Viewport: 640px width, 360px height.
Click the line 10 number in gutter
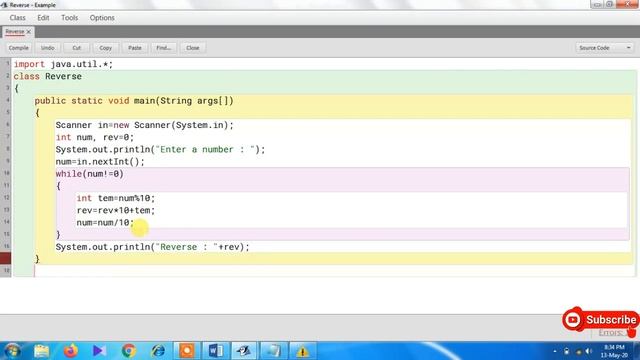(x=7, y=173)
